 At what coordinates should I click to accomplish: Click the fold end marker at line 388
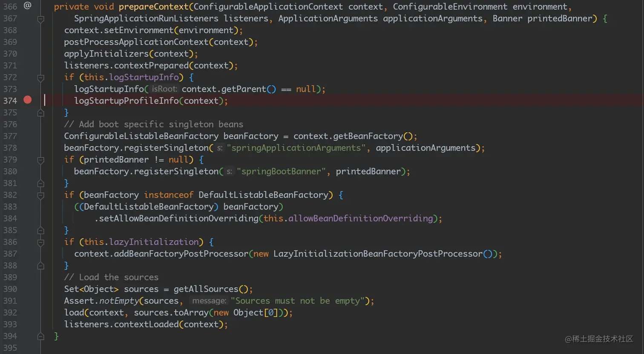pyautogui.click(x=41, y=266)
